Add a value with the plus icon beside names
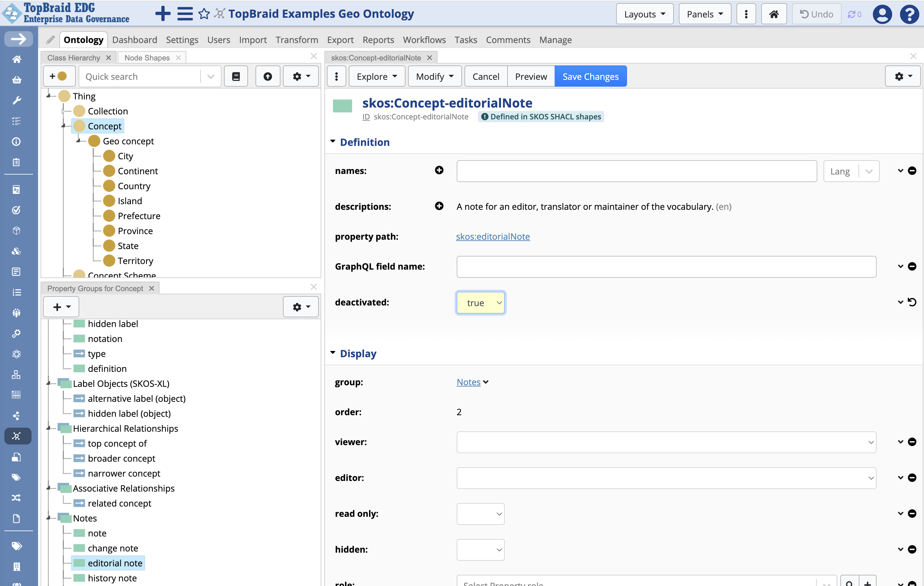Image resolution: width=924 pixels, height=586 pixels. point(439,170)
